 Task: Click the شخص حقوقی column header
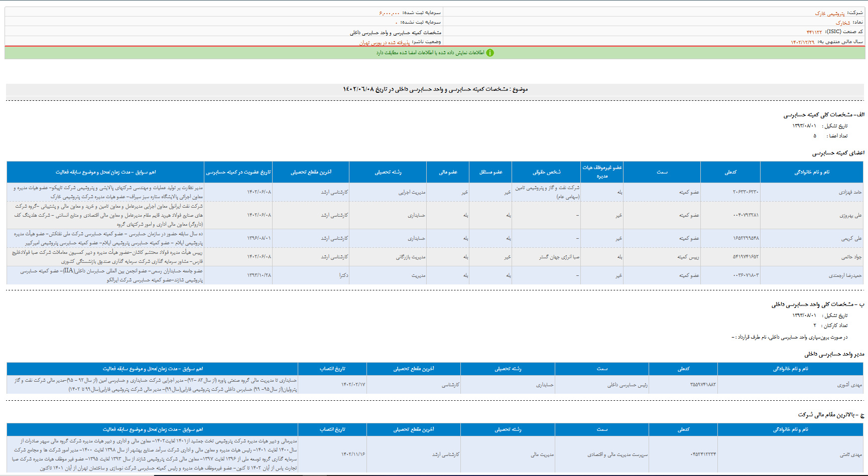pos(546,172)
